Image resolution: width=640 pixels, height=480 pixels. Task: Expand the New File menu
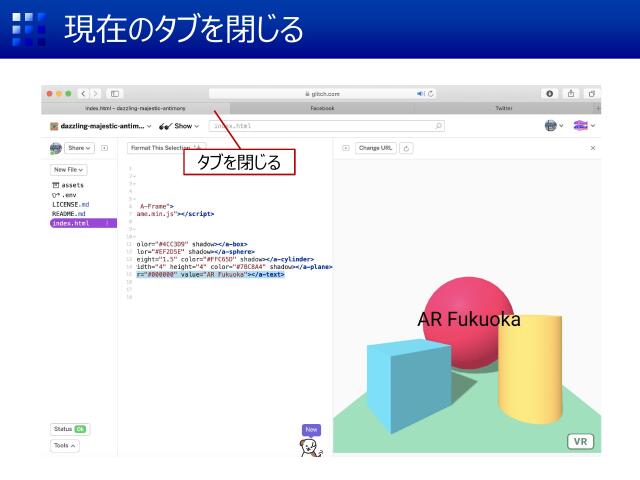69,170
